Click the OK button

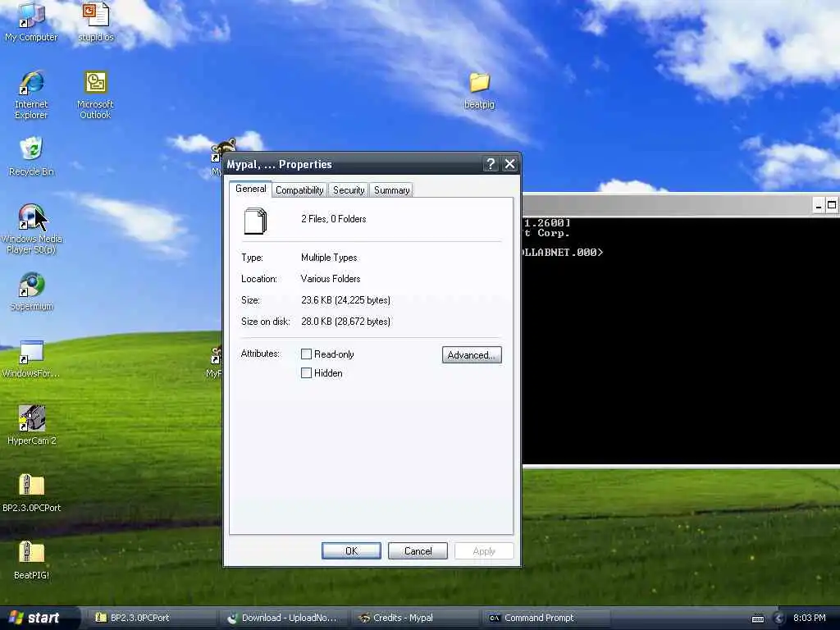click(351, 550)
